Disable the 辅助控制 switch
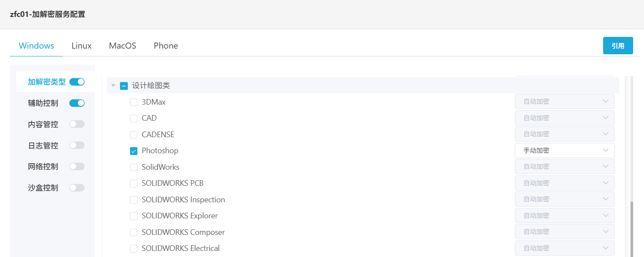Viewport: 644px width, 257px height. (x=77, y=103)
